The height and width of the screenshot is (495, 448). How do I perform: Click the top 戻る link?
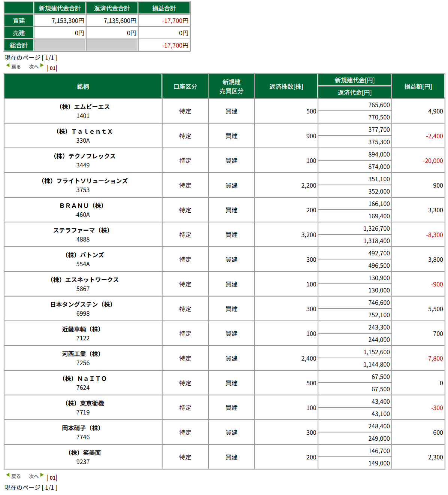pos(16,67)
